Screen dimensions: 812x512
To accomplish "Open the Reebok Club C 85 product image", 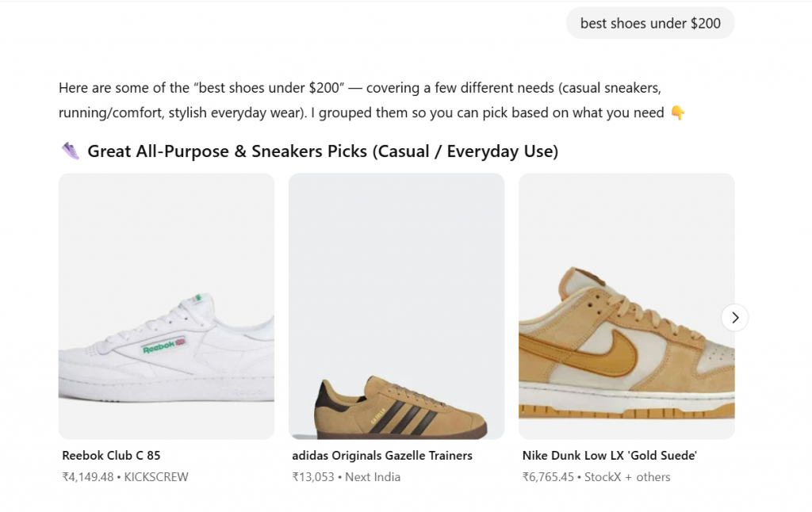I will pyautogui.click(x=167, y=306).
